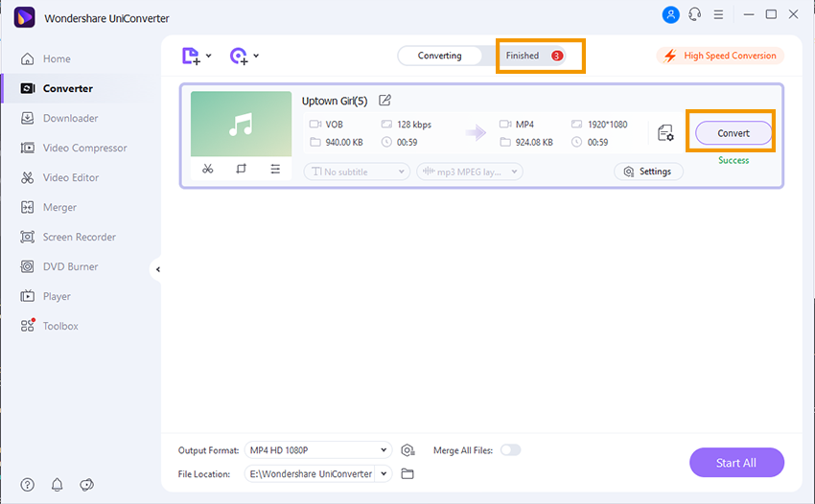This screenshot has height=504, width=815.
Task: Open the output file settings icon
Action: point(665,133)
